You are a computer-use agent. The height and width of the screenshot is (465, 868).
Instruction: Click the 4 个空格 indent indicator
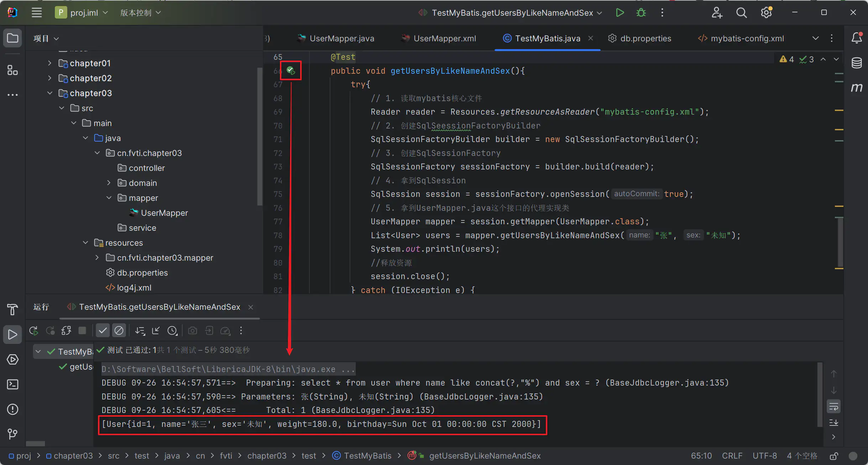click(x=802, y=456)
